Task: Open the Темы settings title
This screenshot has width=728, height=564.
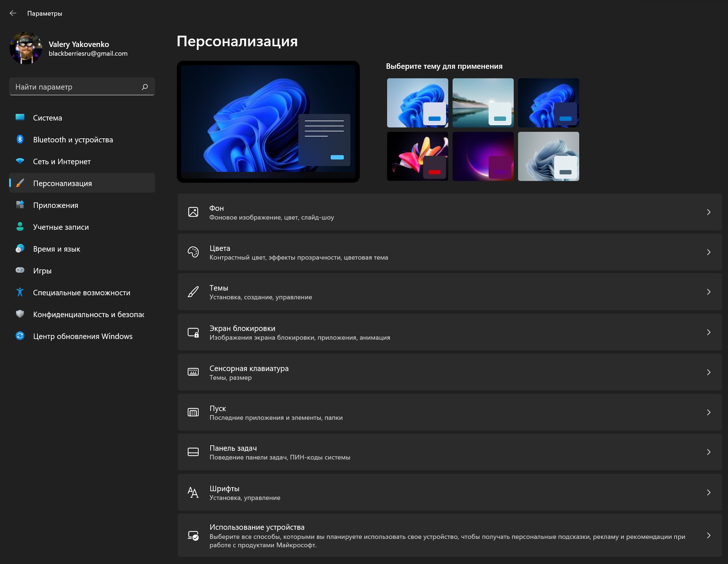Action: click(219, 288)
